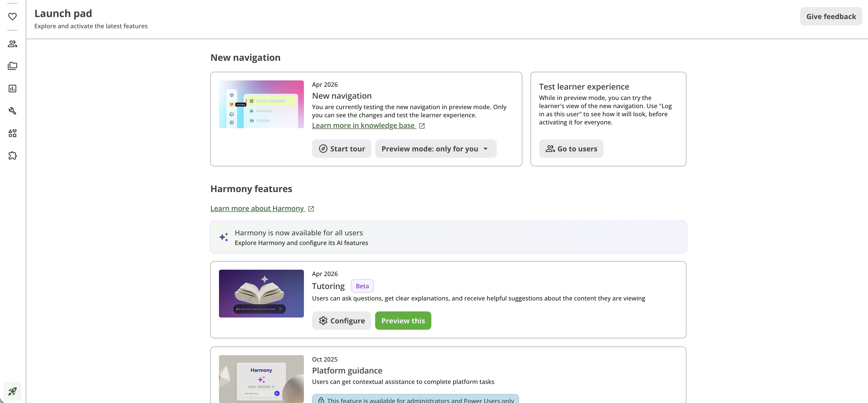Viewport: 868px width, 403px height.
Task: Open the Integrations puzzle icon in sidebar
Action: tap(12, 156)
